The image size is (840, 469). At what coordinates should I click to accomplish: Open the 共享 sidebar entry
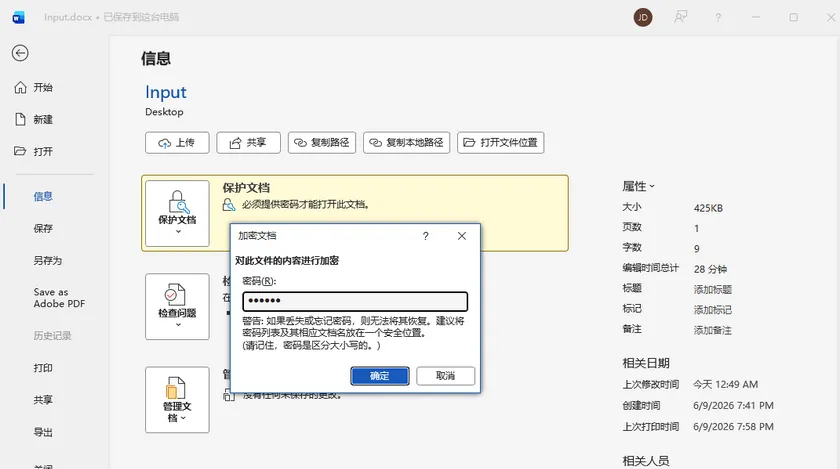point(43,400)
